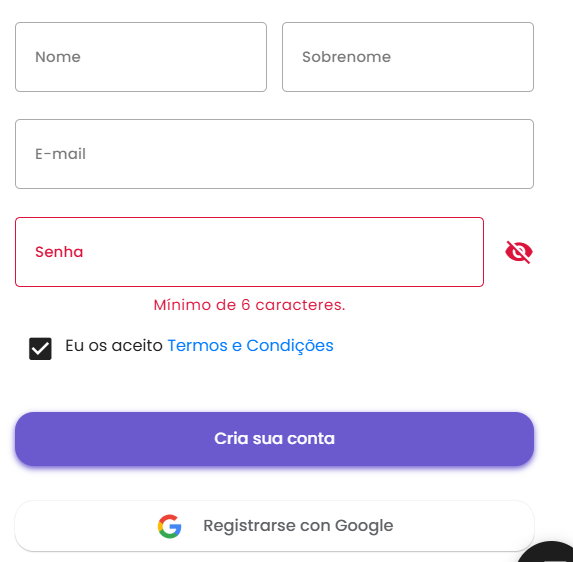Viewport: 573px width, 562px height.
Task: Click the Eu os aceito label text
Action: 114,346
